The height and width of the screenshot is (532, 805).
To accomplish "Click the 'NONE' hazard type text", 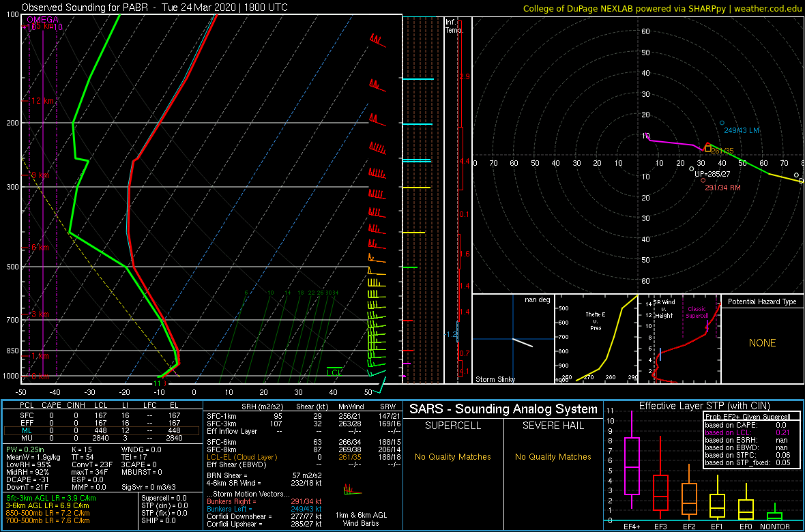I will pyautogui.click(x=763, y=343).
